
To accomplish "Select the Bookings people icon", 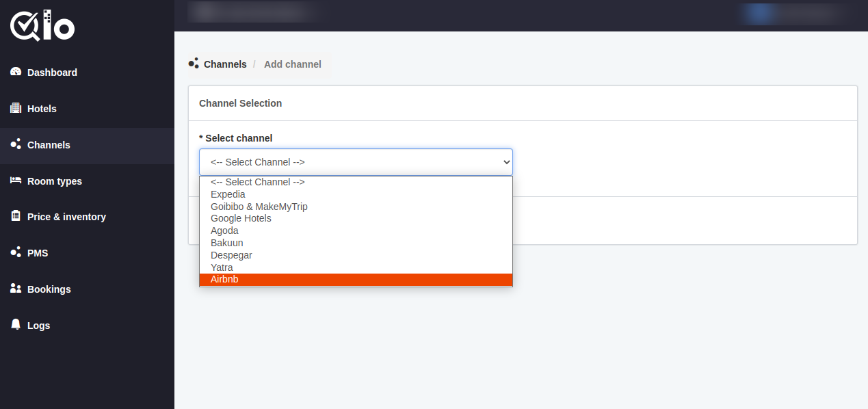I will [x=16, y=289].
